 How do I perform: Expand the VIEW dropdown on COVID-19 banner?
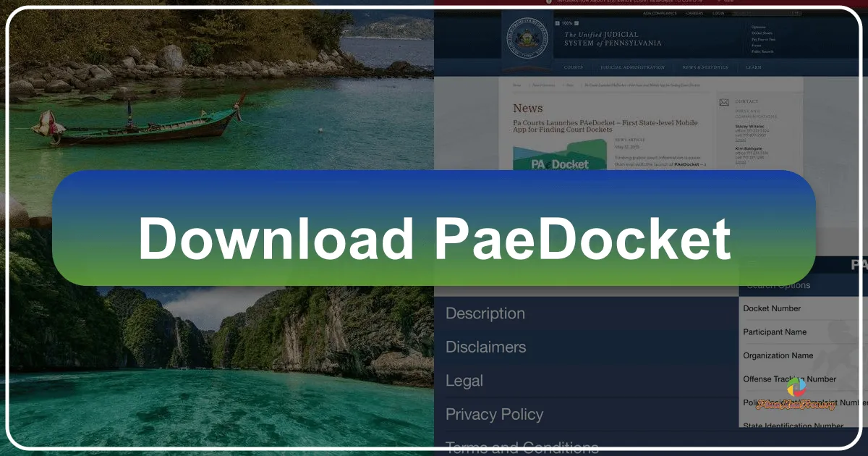(x=728, y=3)
